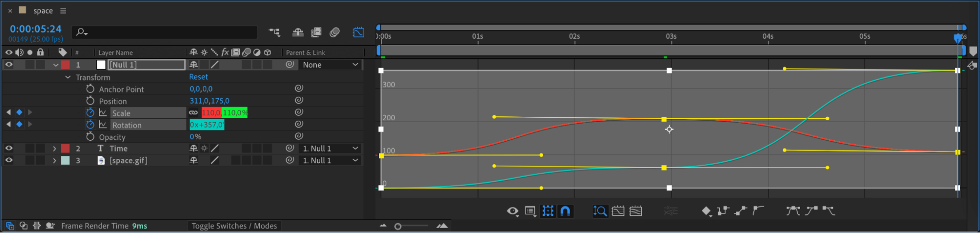Expand the space.gif layer properties
Viewport: 980px width, 233px height.
coord(54,160)
